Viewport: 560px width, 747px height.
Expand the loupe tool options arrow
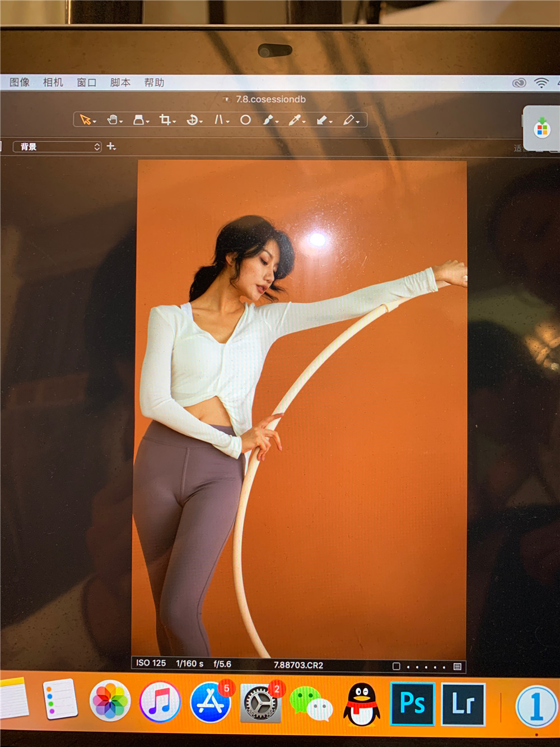(148, 122)
